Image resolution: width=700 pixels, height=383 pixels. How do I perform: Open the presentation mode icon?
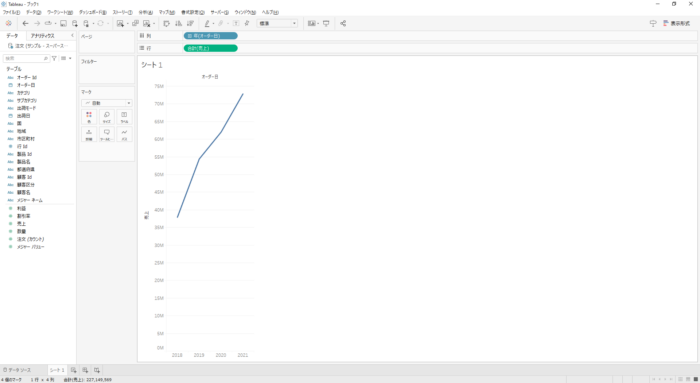click(x=326, y=23)
